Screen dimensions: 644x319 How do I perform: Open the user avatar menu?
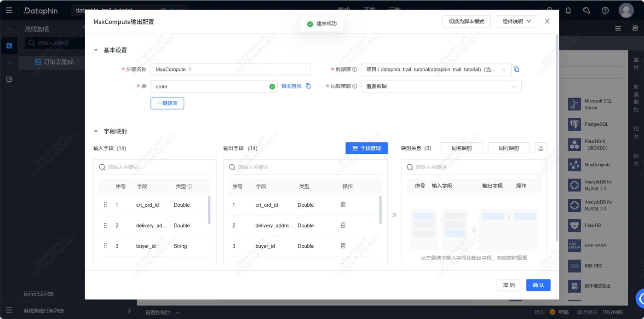[626, 10]
